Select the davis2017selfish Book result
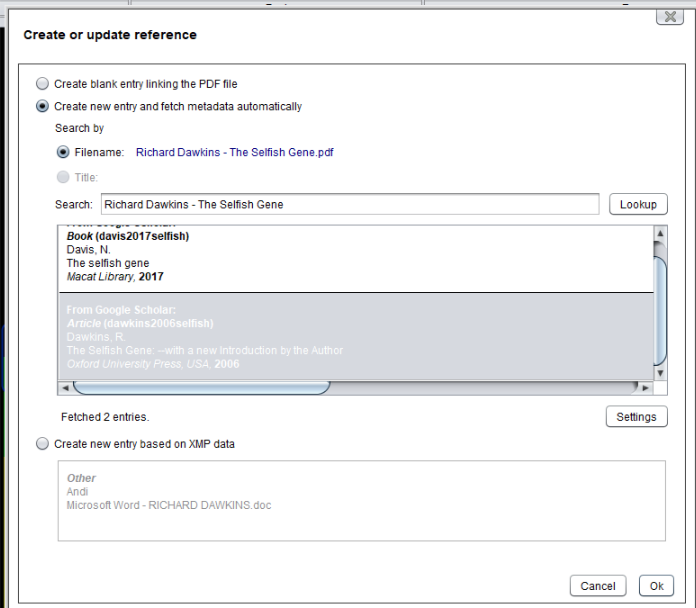Viewport: 696px width, 608px height. click(356, 259)
